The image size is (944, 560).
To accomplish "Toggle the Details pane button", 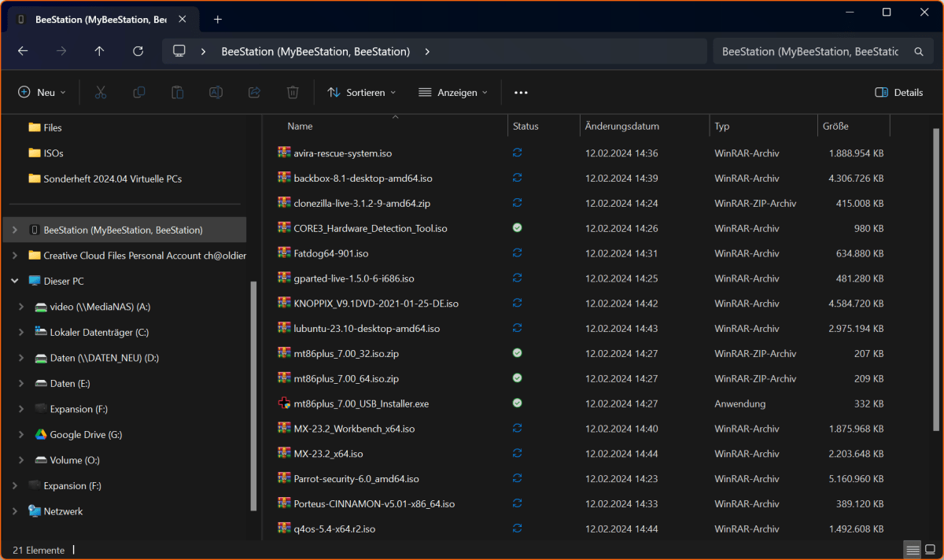I will point(899,92).
